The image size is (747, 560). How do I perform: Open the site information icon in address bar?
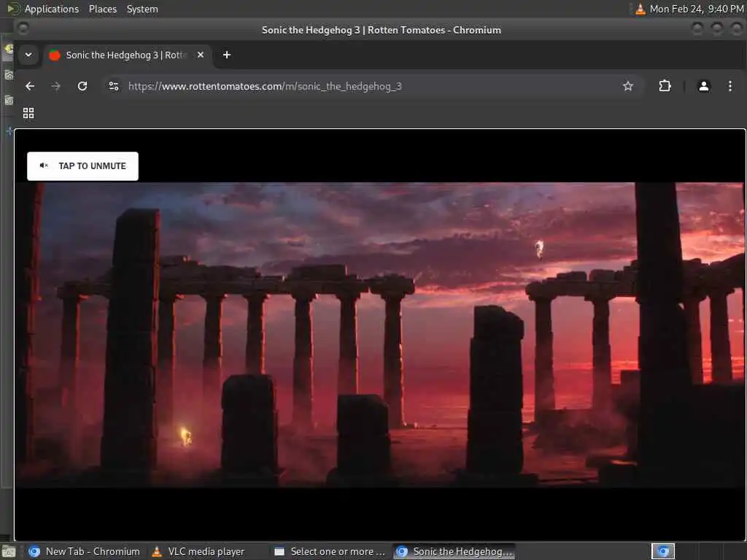pyautogui.click(x=114, y=86)
